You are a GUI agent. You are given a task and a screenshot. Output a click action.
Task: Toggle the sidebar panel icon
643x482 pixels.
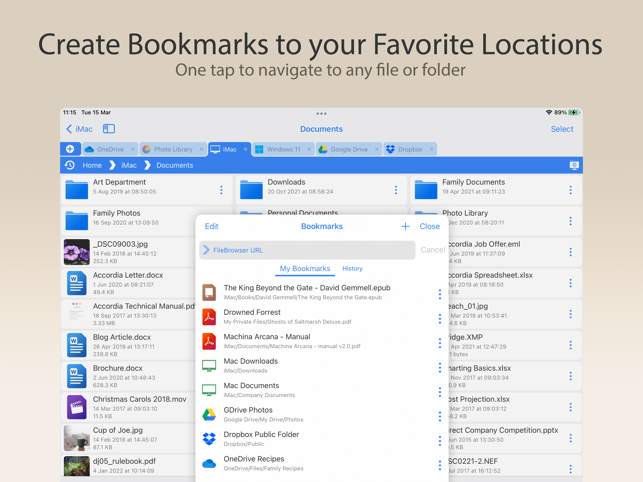pyautogui.click(x=109, y=129)
